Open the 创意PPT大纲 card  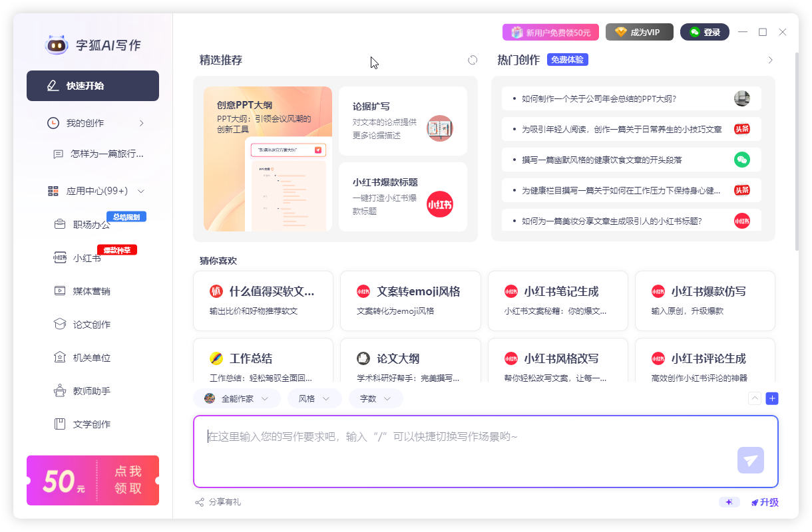point(268,159)
